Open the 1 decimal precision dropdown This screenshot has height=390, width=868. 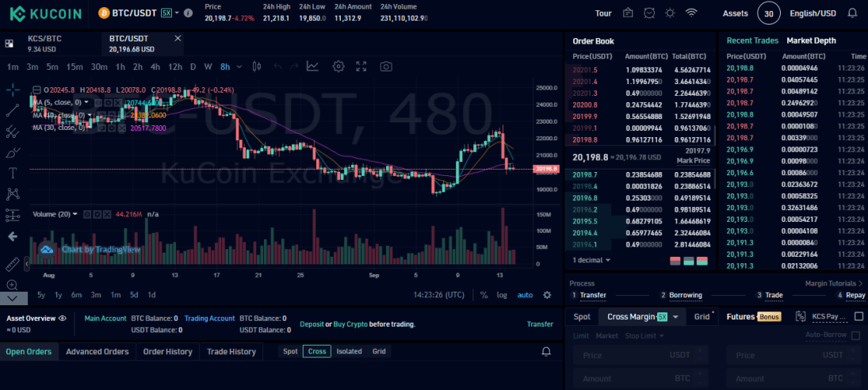tap(592, 260)
